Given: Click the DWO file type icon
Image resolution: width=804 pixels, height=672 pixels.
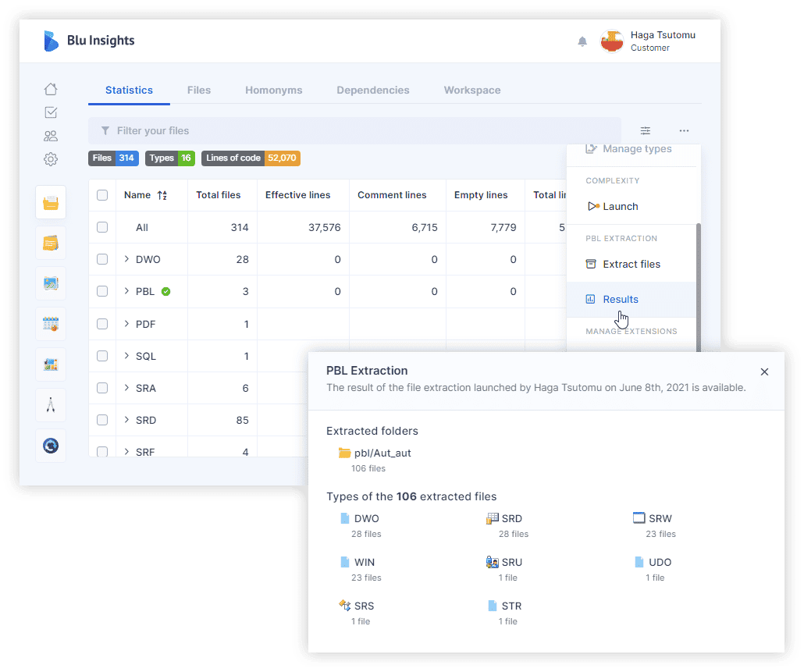Looking at the screenshot, I should coord(345,518).
